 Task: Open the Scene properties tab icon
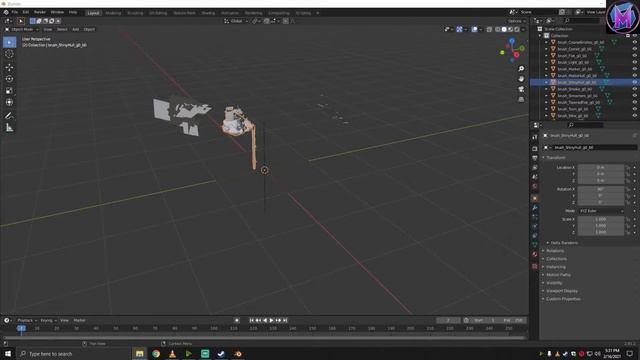535,177
